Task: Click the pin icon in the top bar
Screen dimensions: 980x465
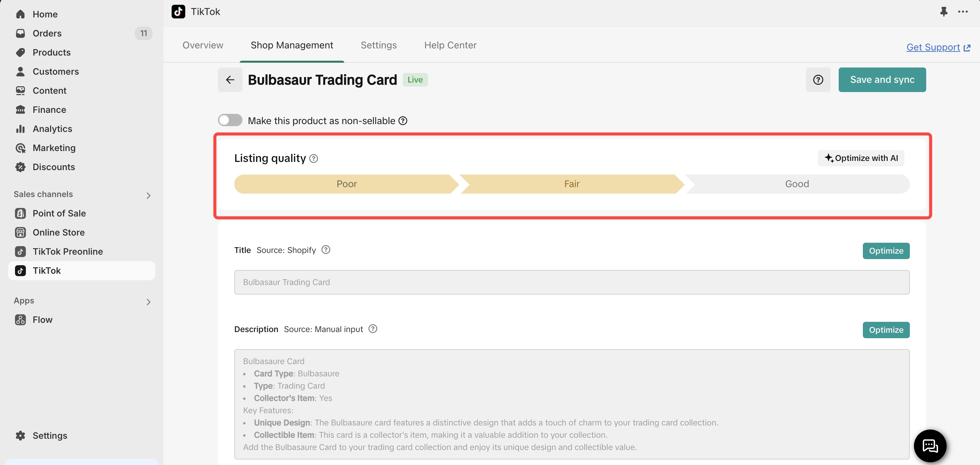Action: [x=944, y=12]
